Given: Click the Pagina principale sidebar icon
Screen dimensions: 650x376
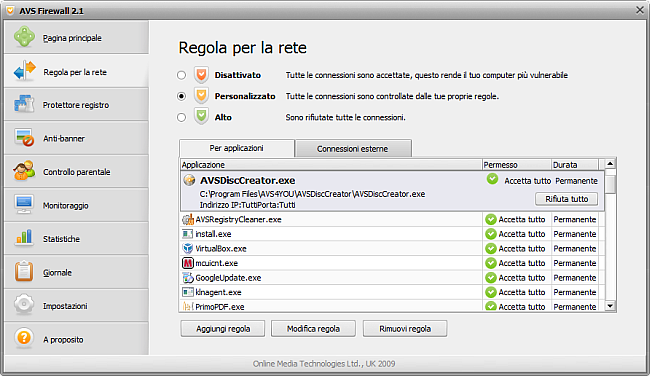Looking at the screenshot, I should pos(24,37).
